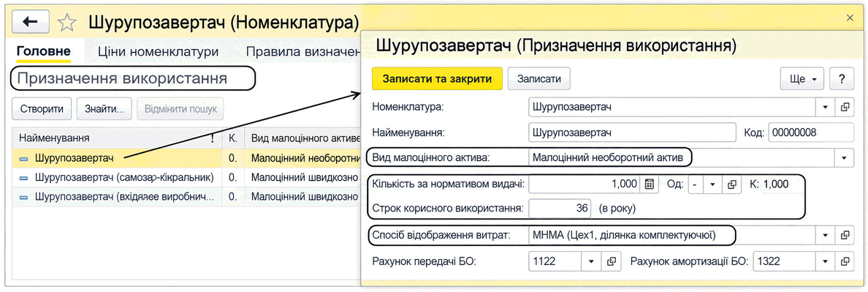868x292 pixels.
Task: Expand the Од. unit dropdown
Action: click(712, 184)
